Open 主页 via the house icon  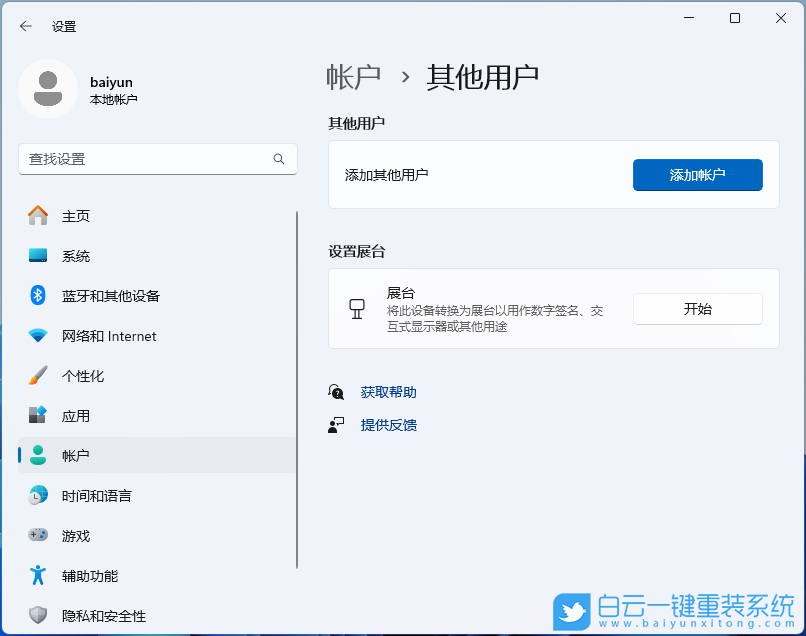point(40,216)
